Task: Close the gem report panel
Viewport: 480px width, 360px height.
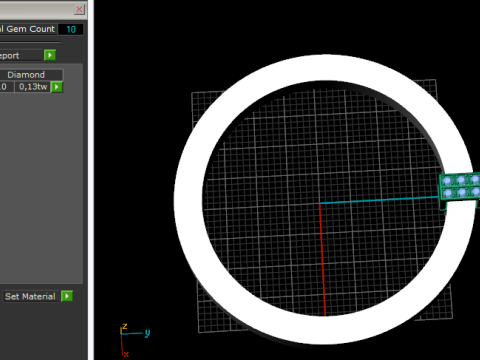Action: pos(79,9)
